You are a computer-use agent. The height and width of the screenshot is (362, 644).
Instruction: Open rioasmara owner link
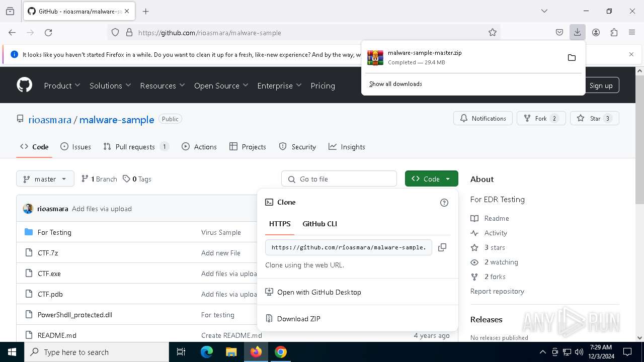(50, 120)
